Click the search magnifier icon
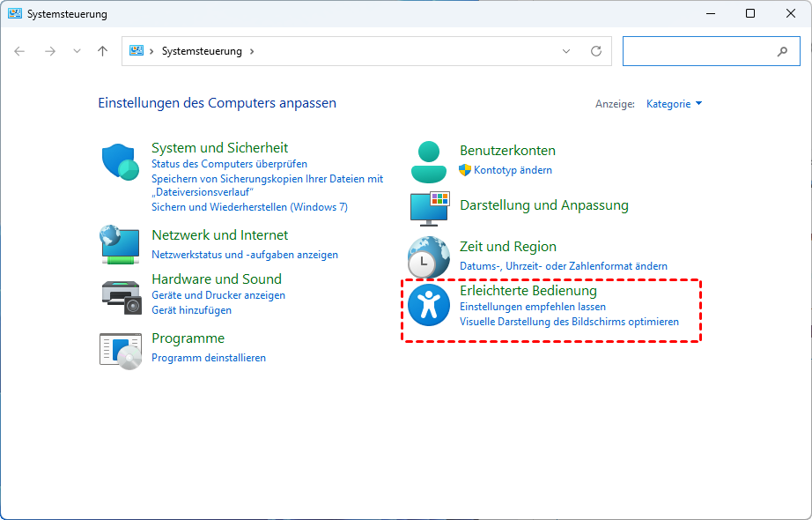The height and width of the screenshot is (520, 812). [x=782, y=51]
